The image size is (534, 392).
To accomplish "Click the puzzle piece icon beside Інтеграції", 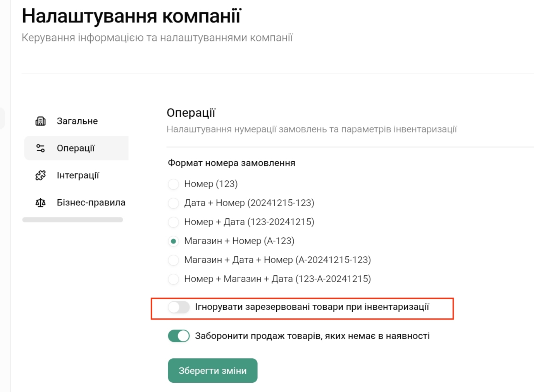I will [x=41, y=175].
